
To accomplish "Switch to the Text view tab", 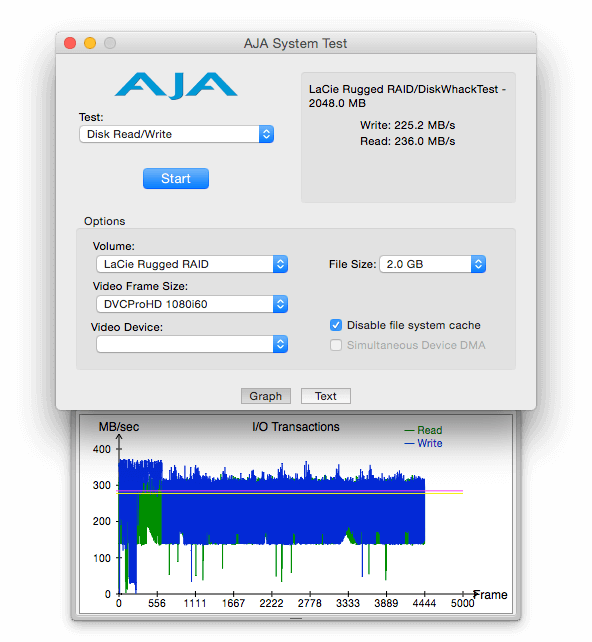I will (x=326, y=396).
